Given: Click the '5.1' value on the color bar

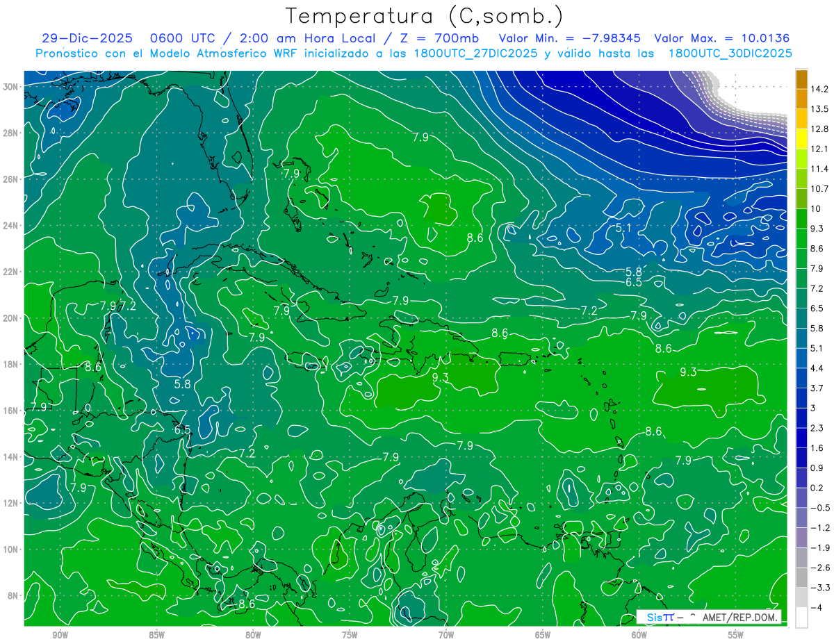Looking at the screenshot, I should click(x=819, y=348).
